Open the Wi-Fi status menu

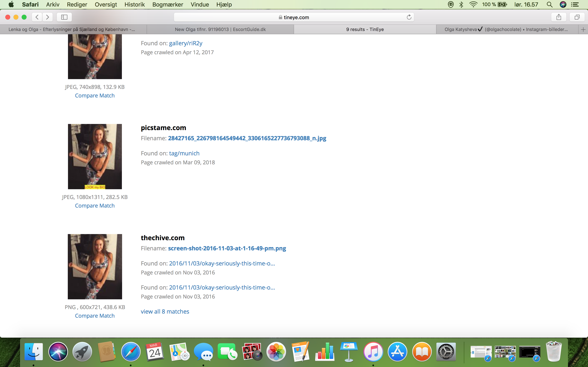(473, 4)
